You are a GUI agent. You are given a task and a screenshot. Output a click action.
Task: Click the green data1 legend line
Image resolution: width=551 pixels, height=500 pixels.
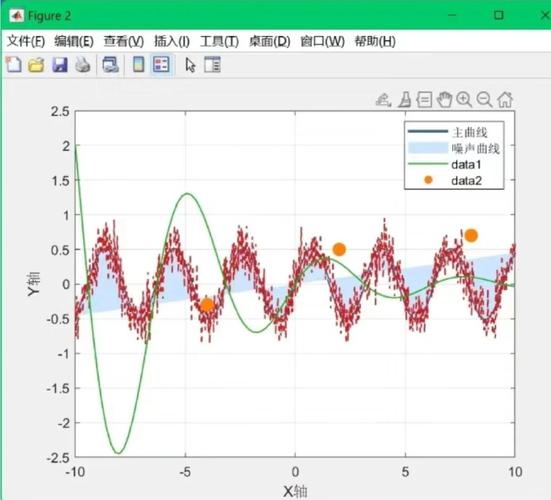(x=428, y=164)
